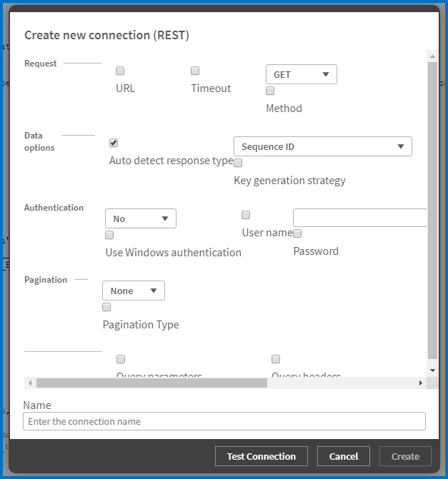Screen dimensions: 448x479
Task: Open the GET method dropdown
Action: pyautogui.click(x=301, y=74)
